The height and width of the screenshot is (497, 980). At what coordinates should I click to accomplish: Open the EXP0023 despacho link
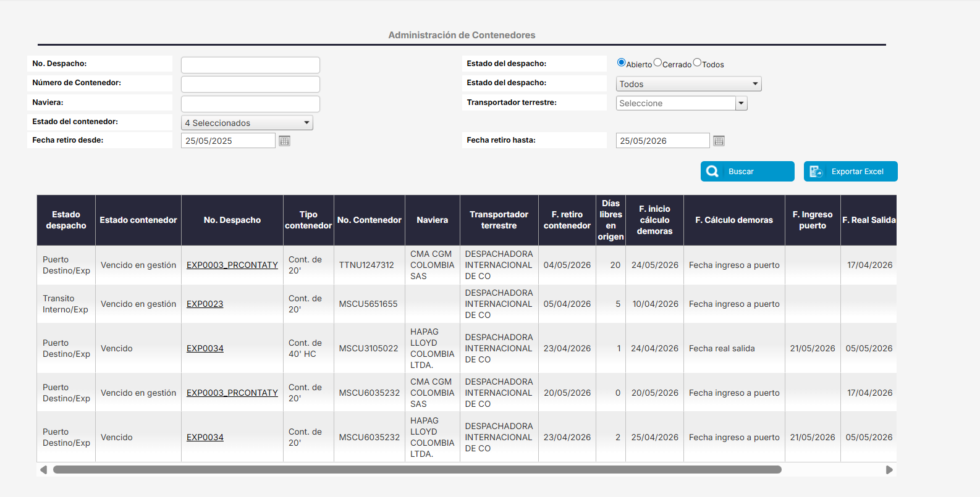coord(205,304)
